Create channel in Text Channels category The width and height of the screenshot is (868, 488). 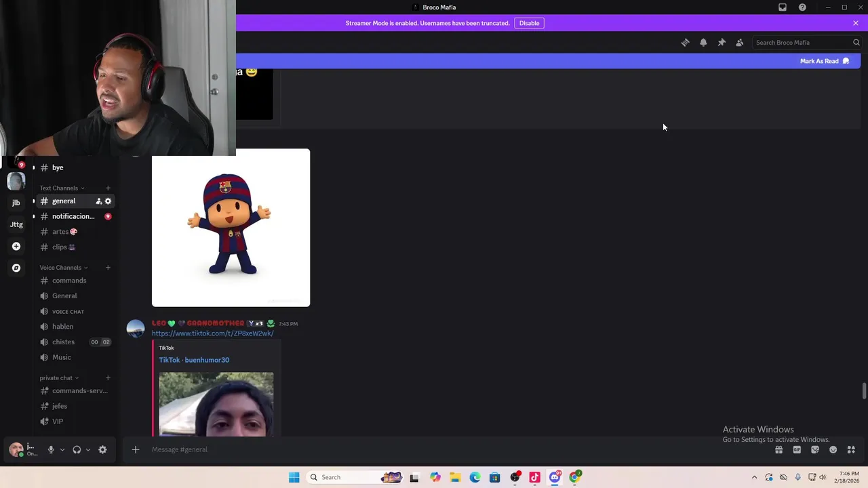[108, 188]
